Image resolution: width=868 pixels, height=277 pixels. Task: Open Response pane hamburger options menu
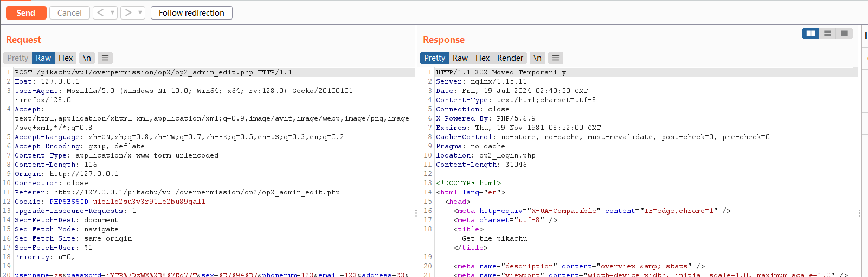(x=556, y=58)
